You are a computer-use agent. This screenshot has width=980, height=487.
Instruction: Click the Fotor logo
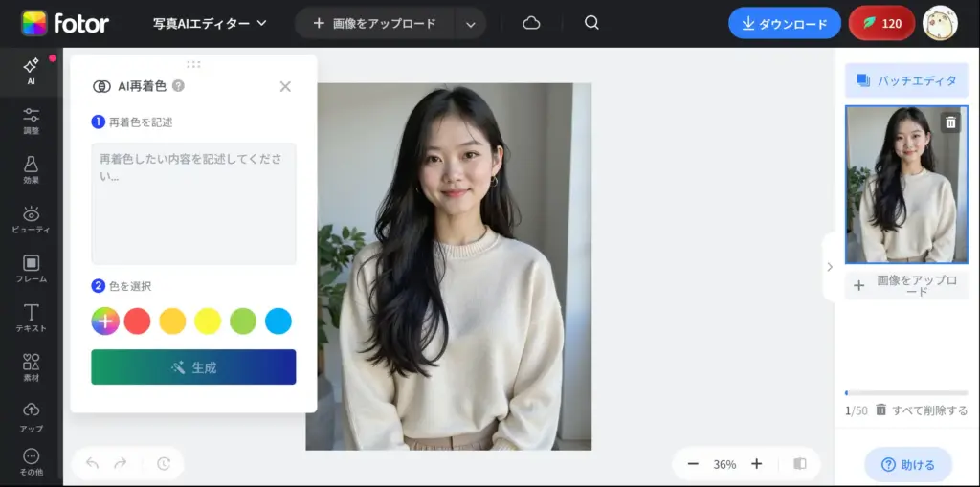65,24
